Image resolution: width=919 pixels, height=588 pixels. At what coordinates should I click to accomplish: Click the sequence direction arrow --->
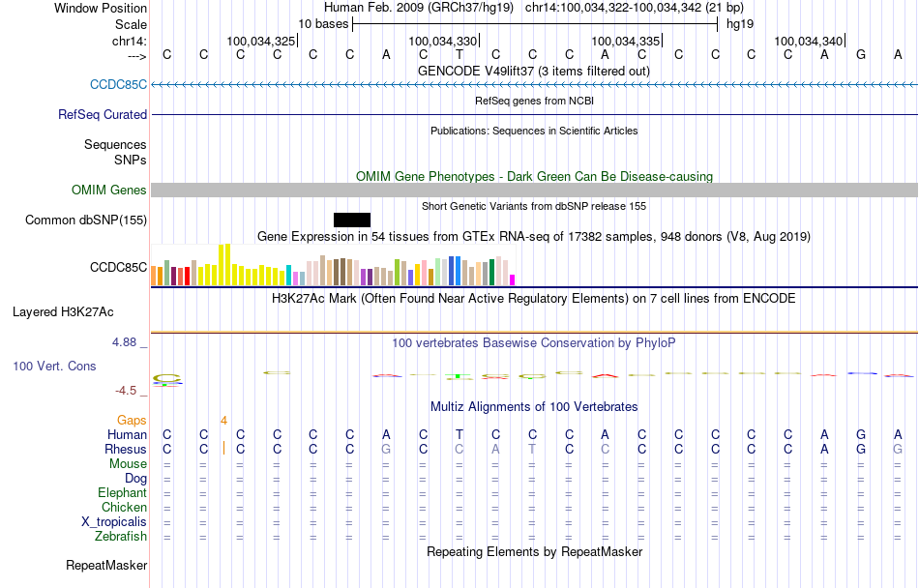137,56
